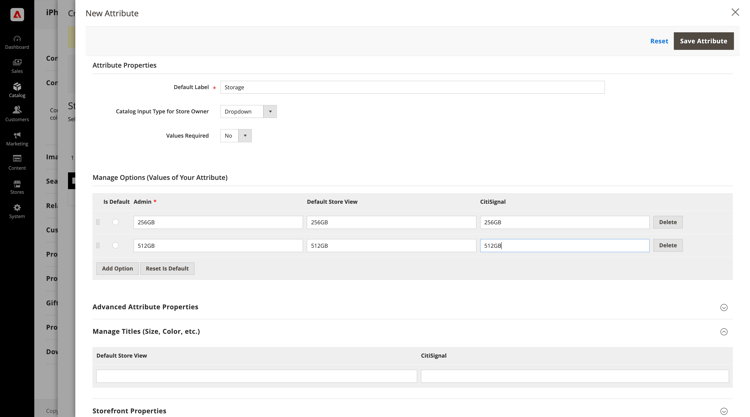The height and width of the screenshot is (417, 750).
Task: Expand Storefront Properties section
Action: click(724, 411)
